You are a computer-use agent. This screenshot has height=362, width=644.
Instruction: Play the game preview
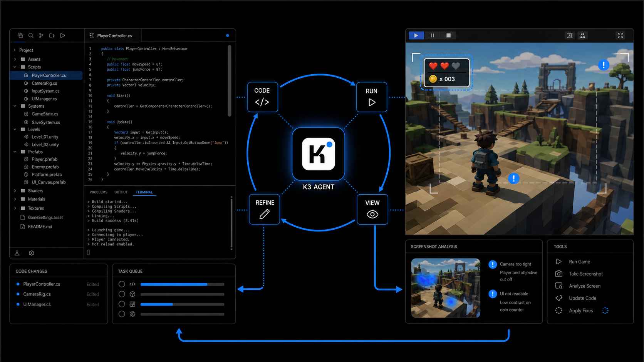(x=416, y=35)
